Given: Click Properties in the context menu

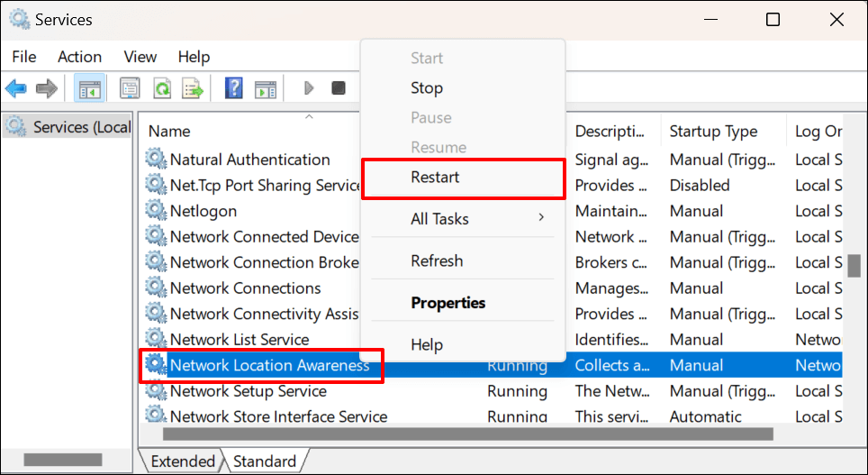Looking at the screenshot, I should 448,303.
